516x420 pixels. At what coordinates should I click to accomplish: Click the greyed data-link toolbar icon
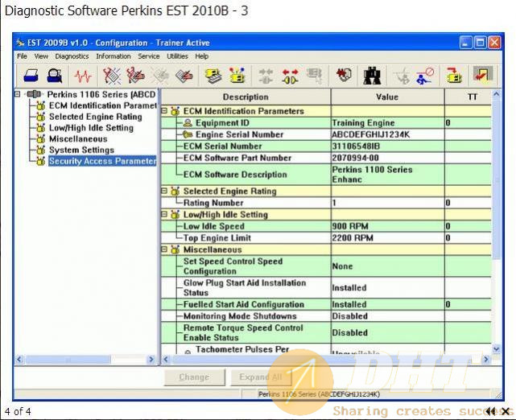[314, 76]
